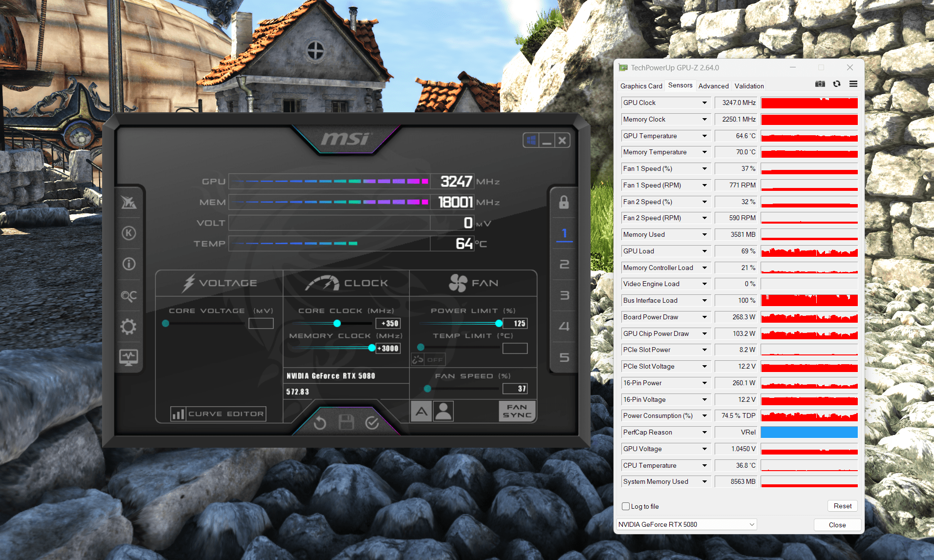
Task: Click the profile lock icon
Action: [x=564, y=202]
